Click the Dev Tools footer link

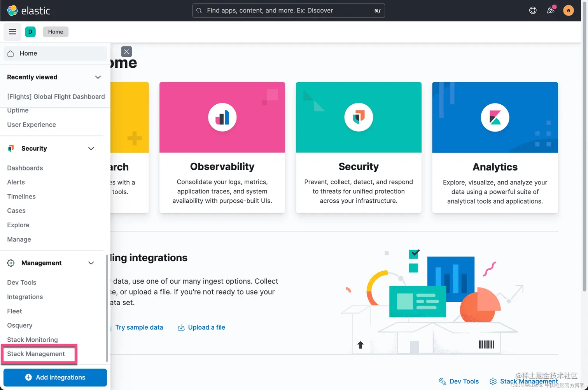point(464,381)
